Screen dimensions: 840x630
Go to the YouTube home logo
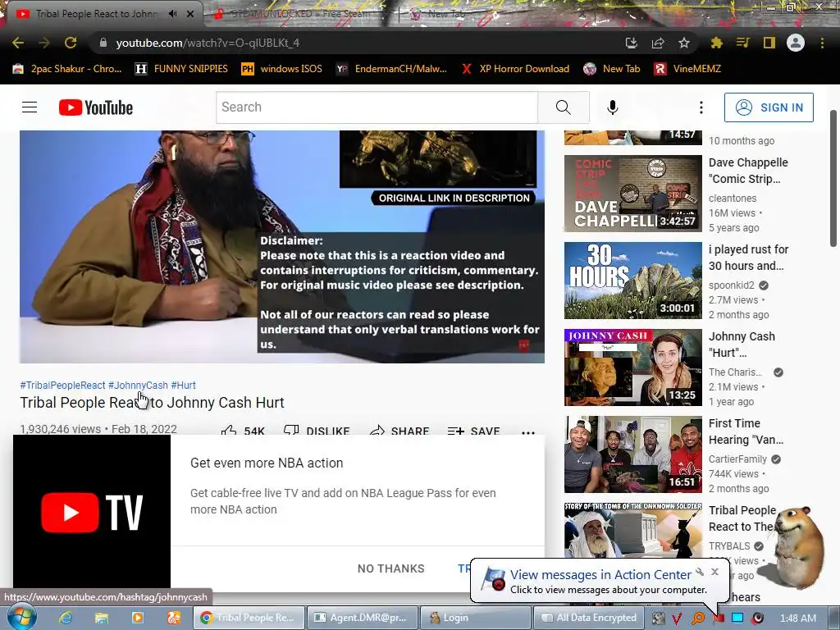pyautogui.click(x=96, y=107)
